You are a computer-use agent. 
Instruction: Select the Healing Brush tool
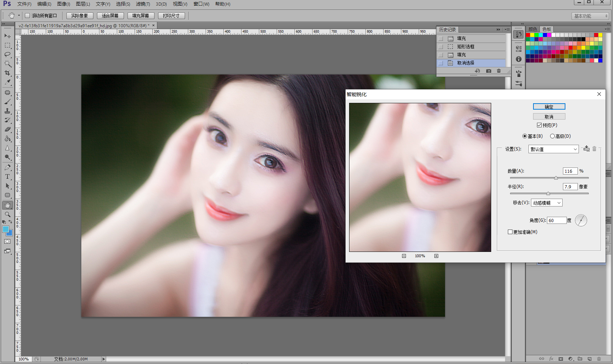[x=7, y=93]
